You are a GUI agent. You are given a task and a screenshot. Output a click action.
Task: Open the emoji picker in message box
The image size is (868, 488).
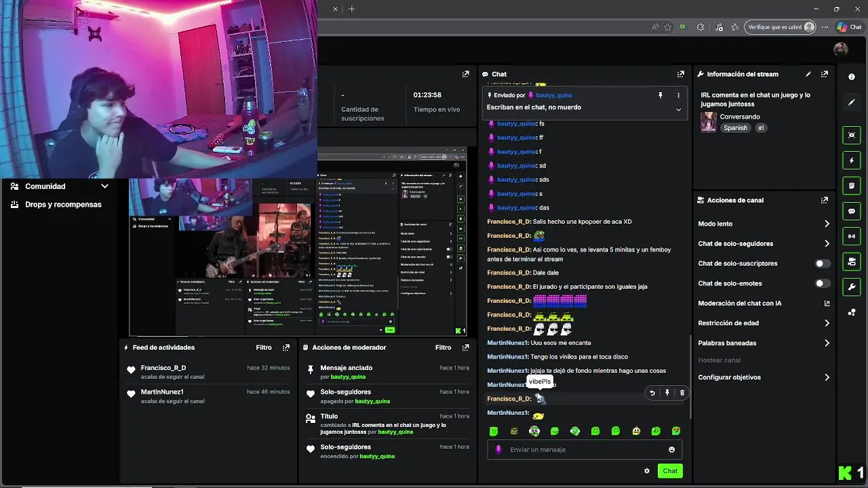click(x=671, y=449)
